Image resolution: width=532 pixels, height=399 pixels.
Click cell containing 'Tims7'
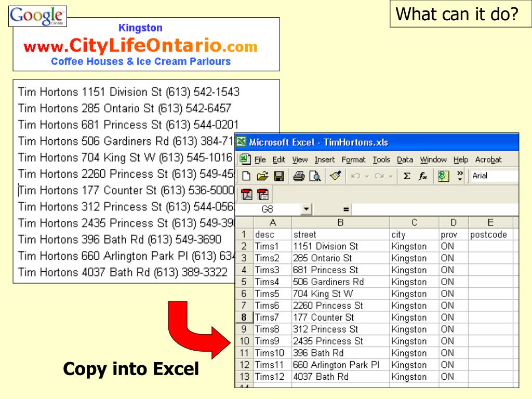(x=272, y=317)
